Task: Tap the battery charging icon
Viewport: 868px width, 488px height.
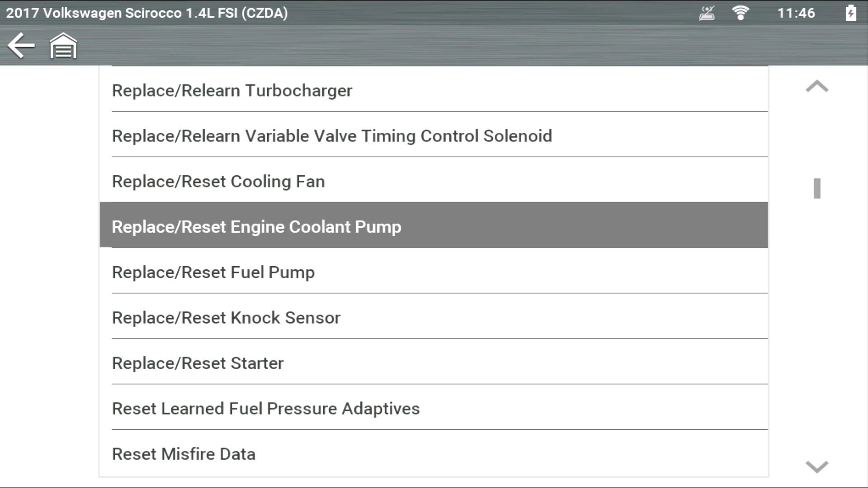Action: (x=850, y=13)
